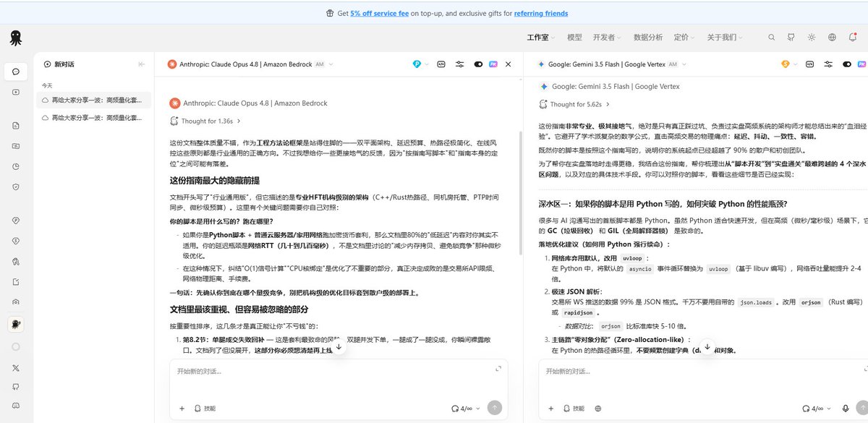The image size is (868, 423).
Task: Click the plus attach icon in Gemini input box
Action: click(550, 409)
